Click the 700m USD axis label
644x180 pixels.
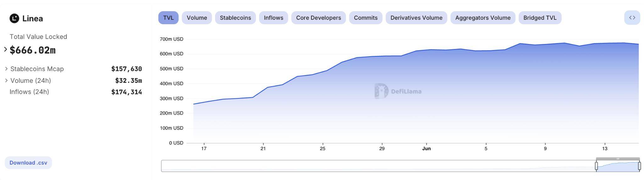(171, 39)
